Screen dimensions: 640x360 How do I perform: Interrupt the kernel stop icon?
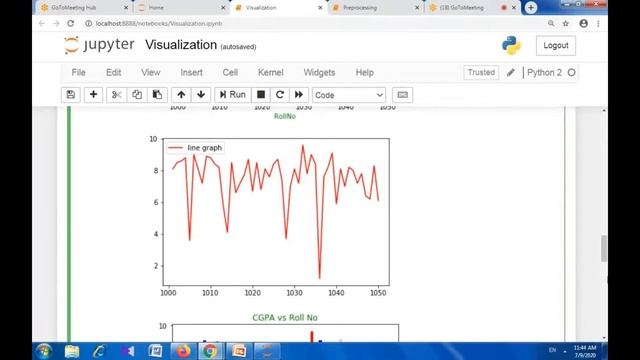tap(261, 95)
